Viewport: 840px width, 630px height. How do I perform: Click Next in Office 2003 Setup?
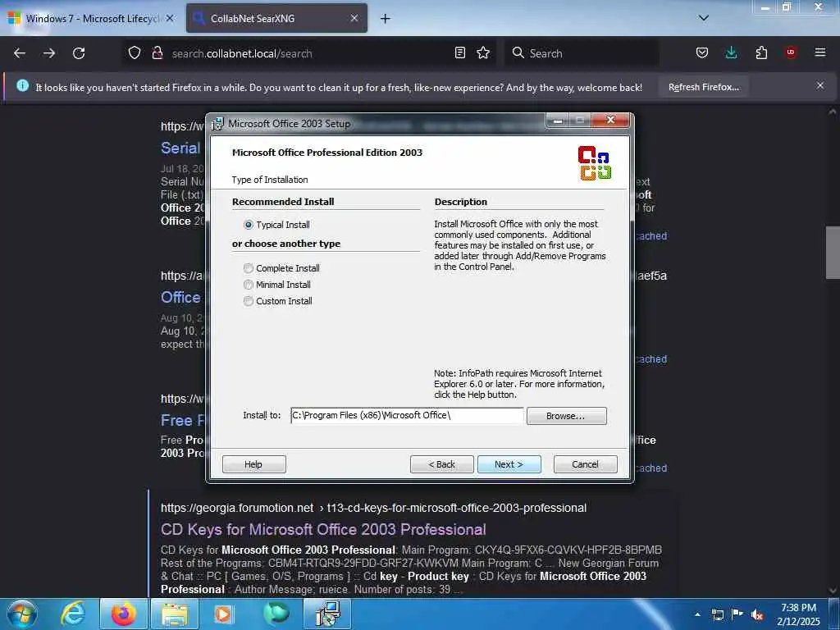[509, 464]
